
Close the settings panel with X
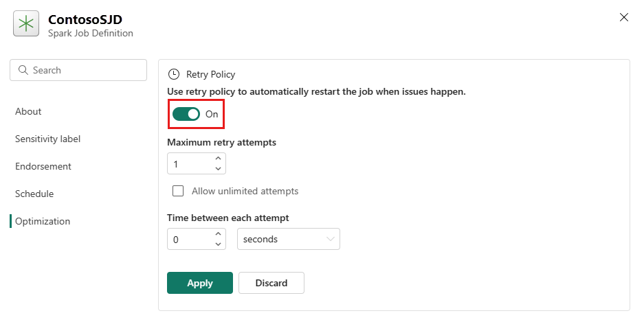point(623,17)
